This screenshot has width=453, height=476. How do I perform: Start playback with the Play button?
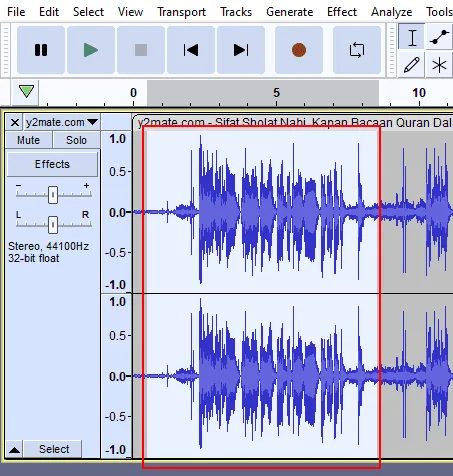point(91,50)
